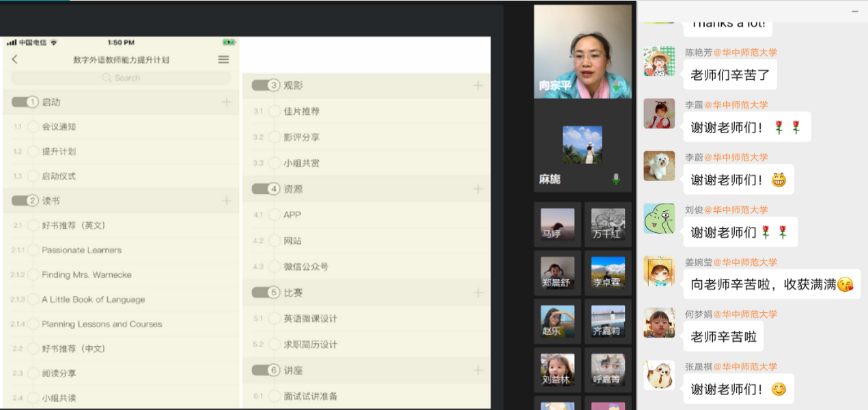Screen dimensions: 868x410
Task: Toggle the circle next to 会议通知
Action: click(x=33, y=127)
